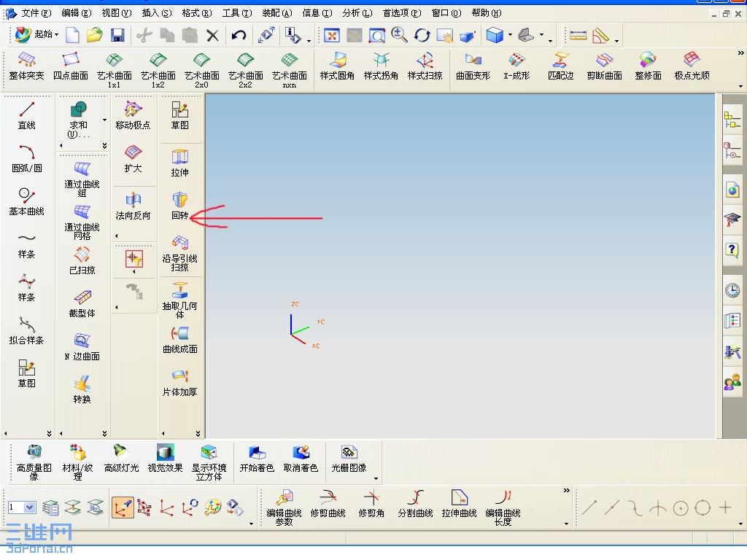Expand overflow chevron below 片体加厚
This screenshot has width=747, height=560.
(x=198, y=433)
